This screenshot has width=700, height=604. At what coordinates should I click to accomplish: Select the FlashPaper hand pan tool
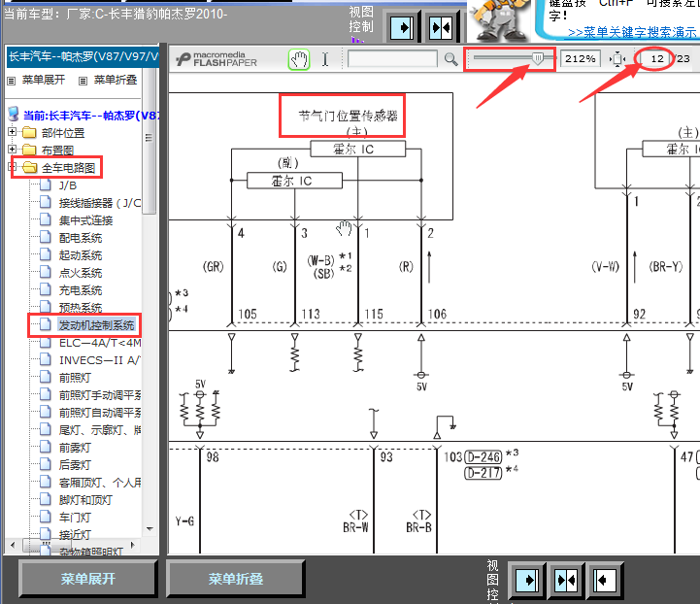pos(299,59)
